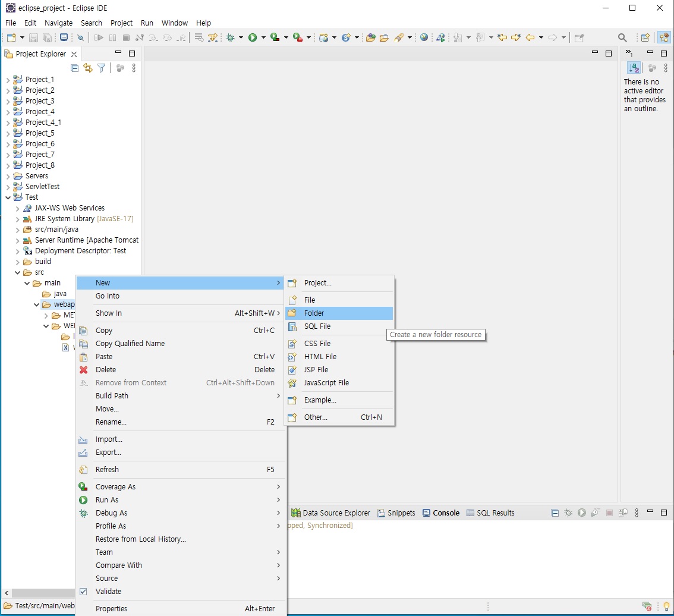Switch to the SQL Results tab

pyautogui.click(x=490, y=513)
